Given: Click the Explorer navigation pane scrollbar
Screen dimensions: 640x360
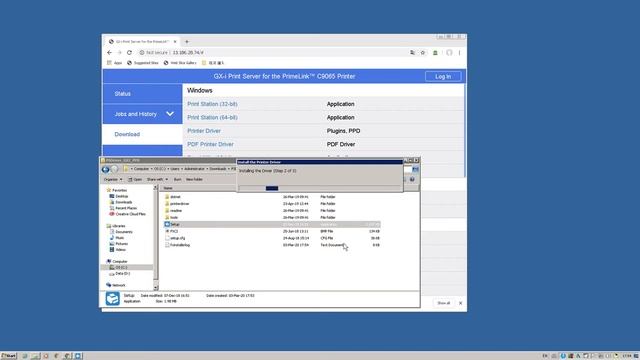Looking at the screenshot, I should pos(156,238).
